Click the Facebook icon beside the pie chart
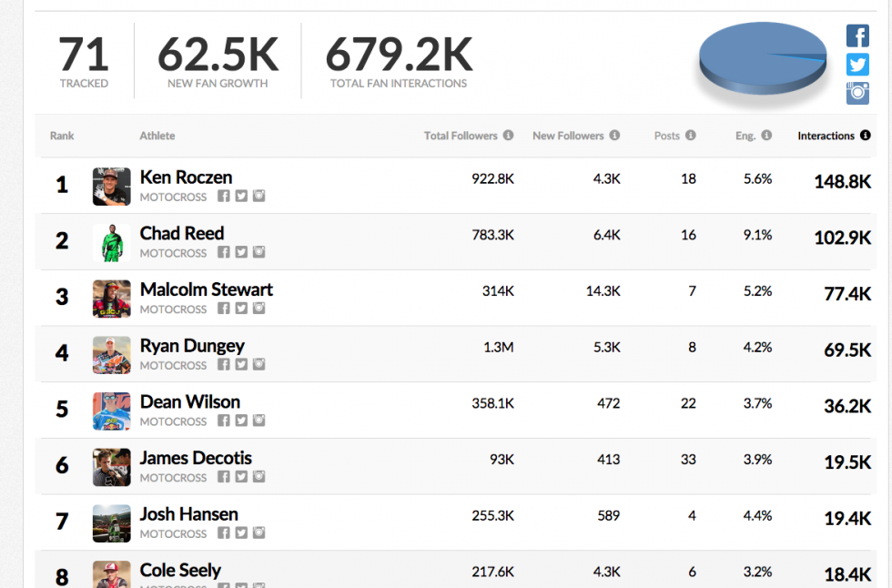This screenshot has height=588, width=892. [x=857, y=36]
